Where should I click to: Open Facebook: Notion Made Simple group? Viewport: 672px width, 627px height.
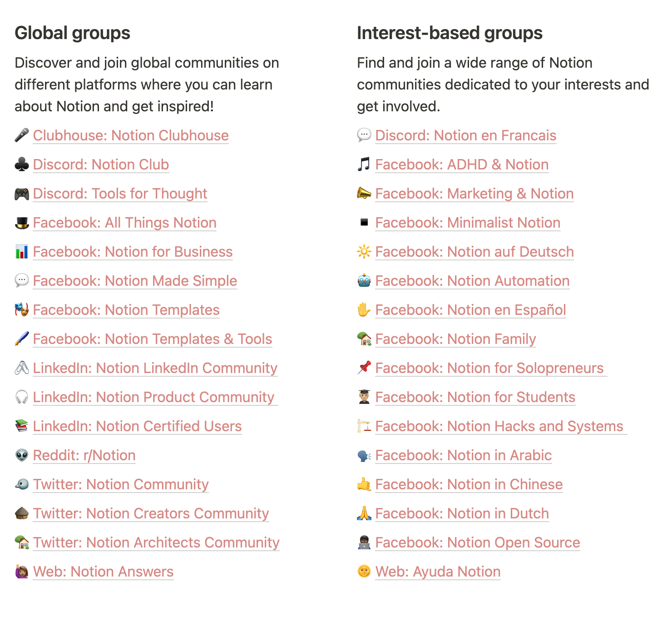click(x=135, y=281)
